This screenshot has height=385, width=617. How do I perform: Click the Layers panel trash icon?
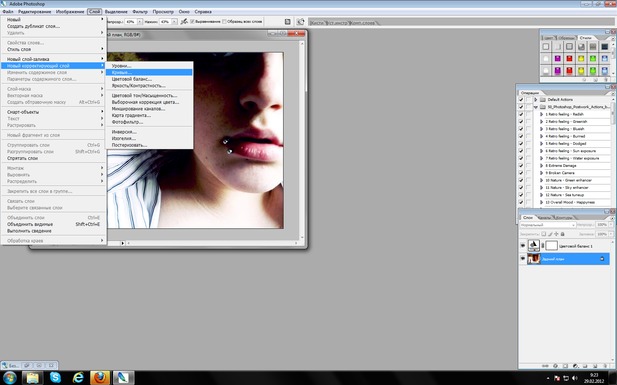(605, 366)
